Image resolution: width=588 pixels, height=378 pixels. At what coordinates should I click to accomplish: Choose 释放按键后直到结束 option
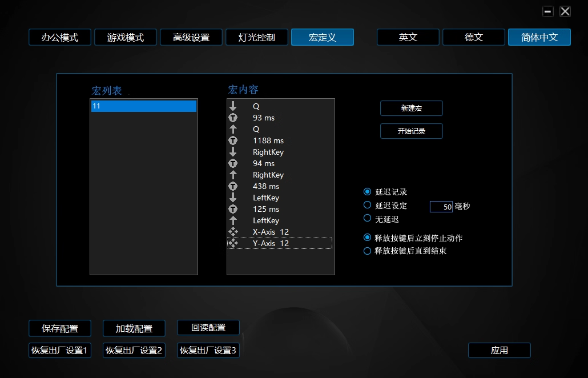pyautogui.click(x=367, y=251)
